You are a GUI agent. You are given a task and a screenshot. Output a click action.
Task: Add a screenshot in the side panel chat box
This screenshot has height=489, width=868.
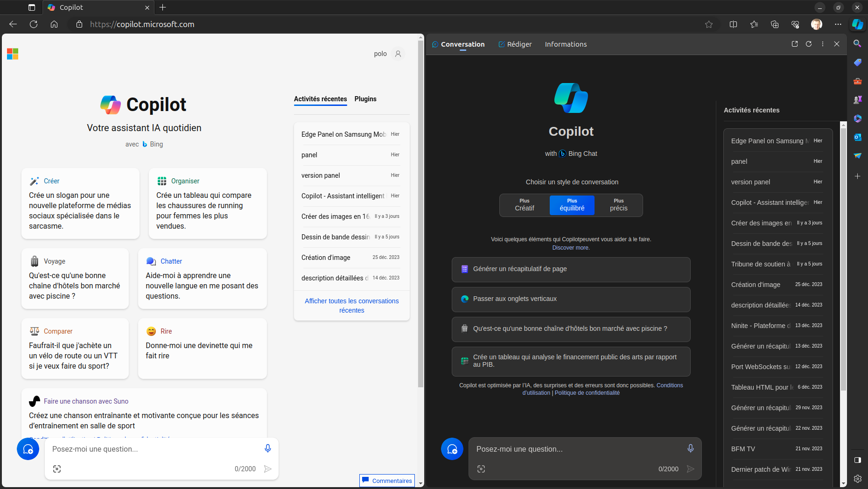point(481,469)
